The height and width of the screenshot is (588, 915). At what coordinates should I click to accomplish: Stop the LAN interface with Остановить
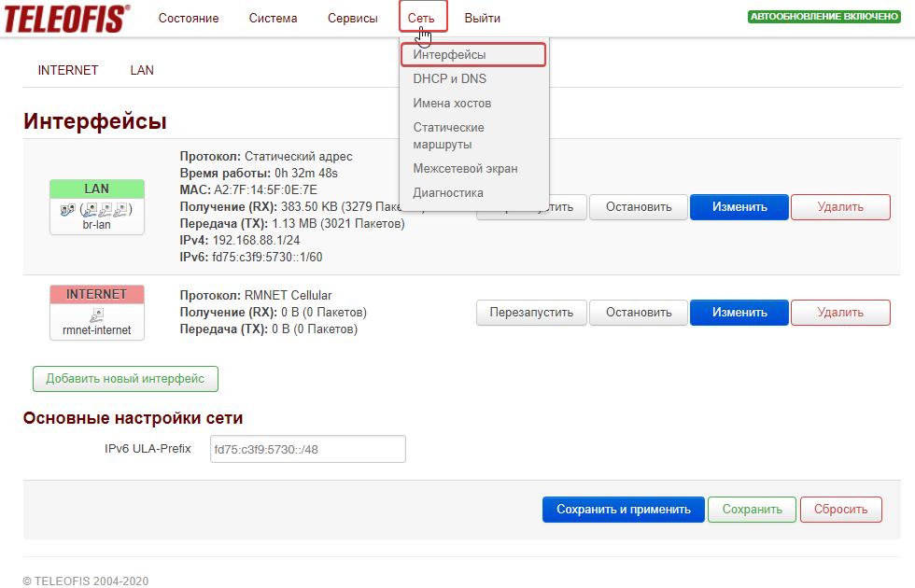pyautogui.click(x=638, y=207)
